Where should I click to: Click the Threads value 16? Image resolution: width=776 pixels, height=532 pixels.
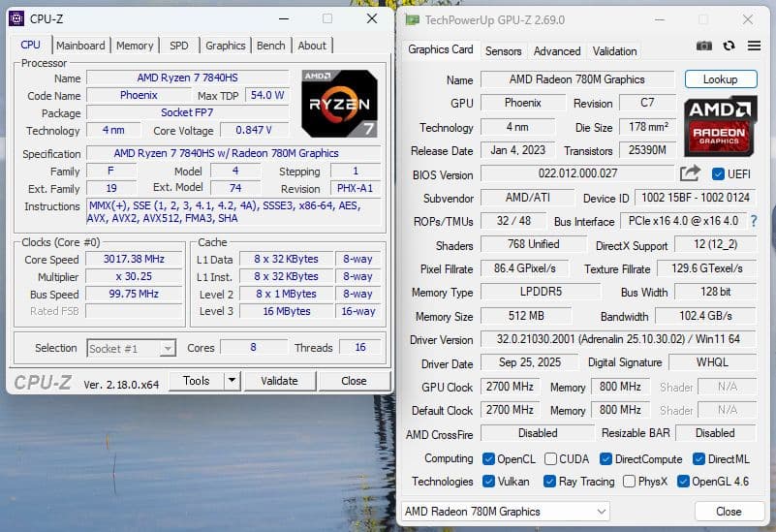(360, 348)
